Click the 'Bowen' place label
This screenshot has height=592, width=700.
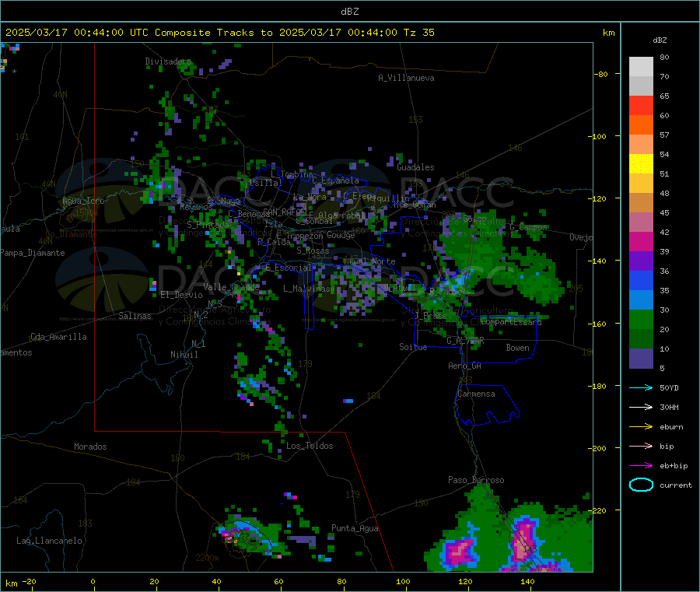517,348
